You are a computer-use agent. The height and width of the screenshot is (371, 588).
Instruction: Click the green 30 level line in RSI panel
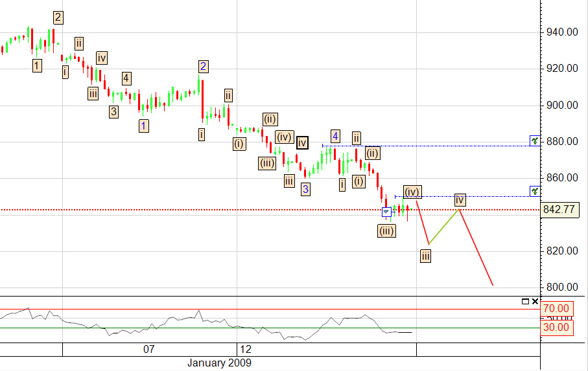[x=270, y=328]
